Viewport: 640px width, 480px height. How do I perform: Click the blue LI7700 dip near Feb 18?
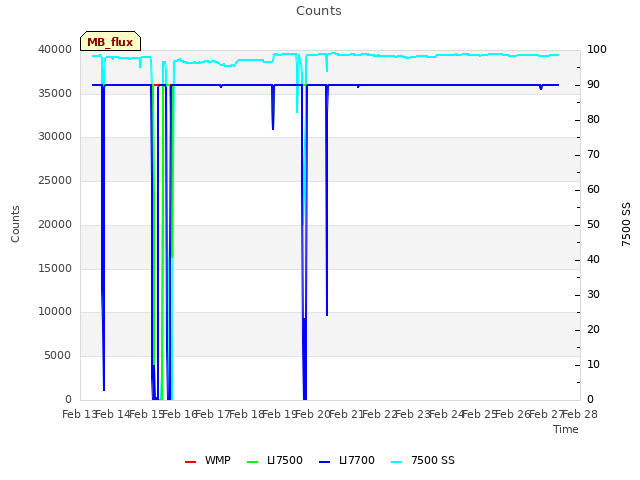[273, 107]
